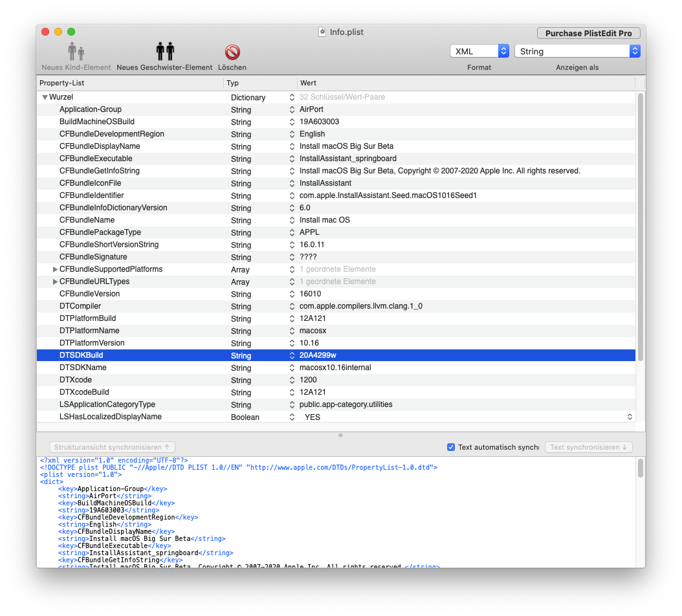Collapse the Wurzel root disclosure triangle
The height and width of the screenshot is (616, 682).
click(45, 98)
